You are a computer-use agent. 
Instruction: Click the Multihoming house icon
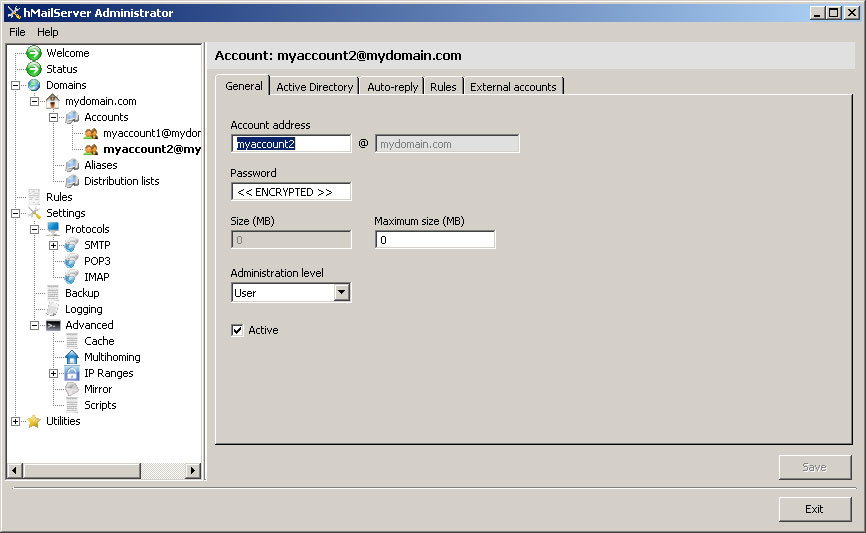click(x=72, y=357)
